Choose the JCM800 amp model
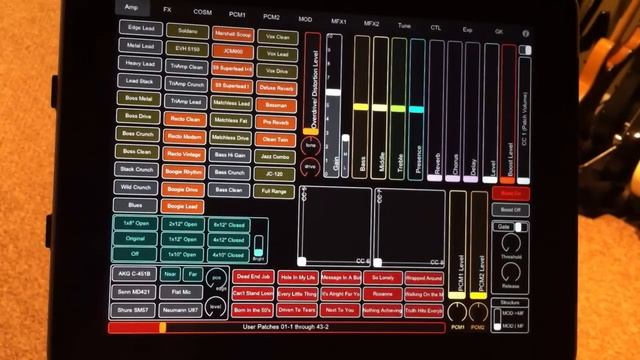The image size is (640, 360). [233, 51]
